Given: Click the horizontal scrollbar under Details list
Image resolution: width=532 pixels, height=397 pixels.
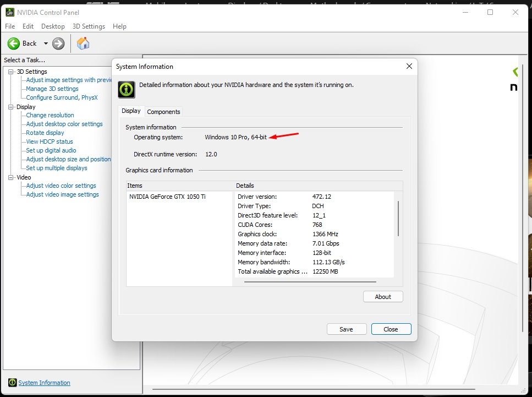Looking at the screenshot, I should pyautogui.click(x=310, y=281).
